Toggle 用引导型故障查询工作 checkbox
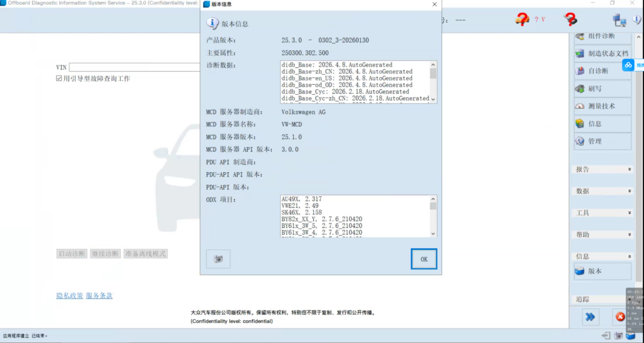The width and height of the screenshot is (644, 343). [x=58, y=79]
